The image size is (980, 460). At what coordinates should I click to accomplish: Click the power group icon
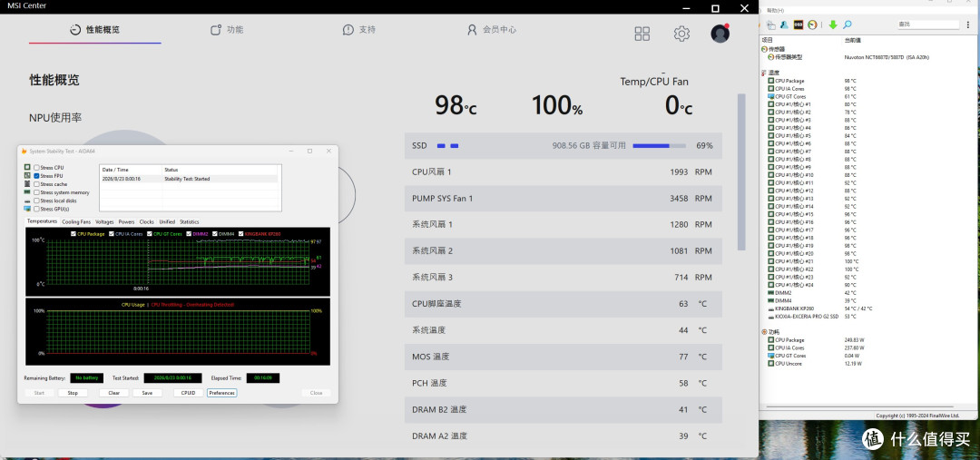(x=764, y=332)
